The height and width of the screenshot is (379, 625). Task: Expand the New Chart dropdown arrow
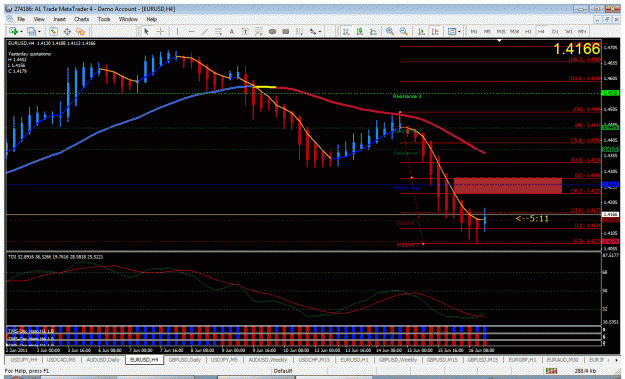(x=21, y=31)
